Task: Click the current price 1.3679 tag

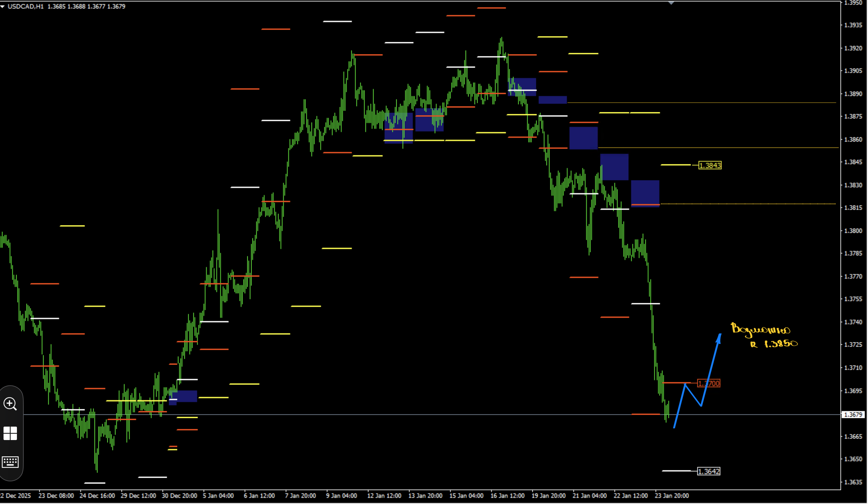Action: click(x=853, y=415)
